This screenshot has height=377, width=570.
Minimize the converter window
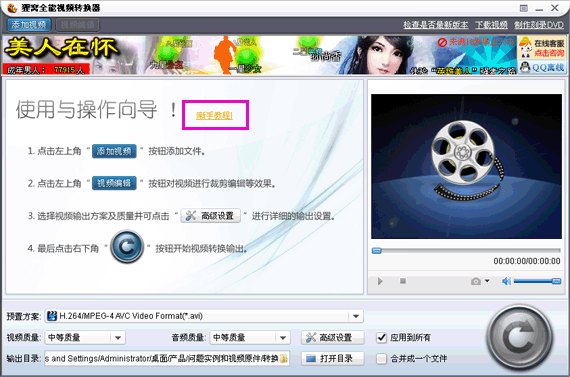[539, 9]
